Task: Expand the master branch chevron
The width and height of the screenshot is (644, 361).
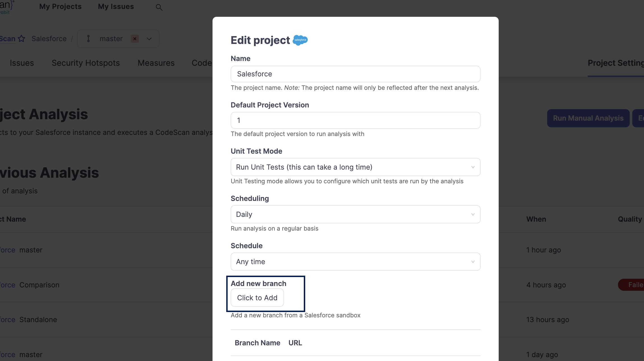Action: [x=149, y=39]
